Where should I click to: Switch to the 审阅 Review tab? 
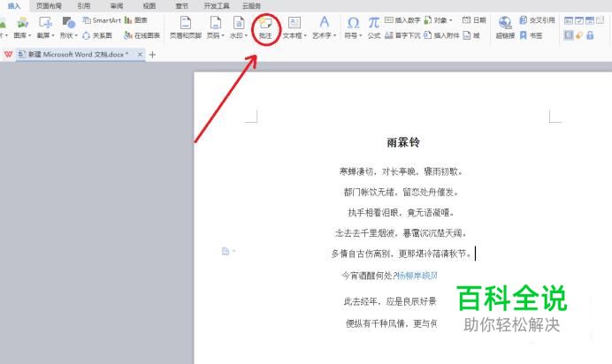[117, 6]
